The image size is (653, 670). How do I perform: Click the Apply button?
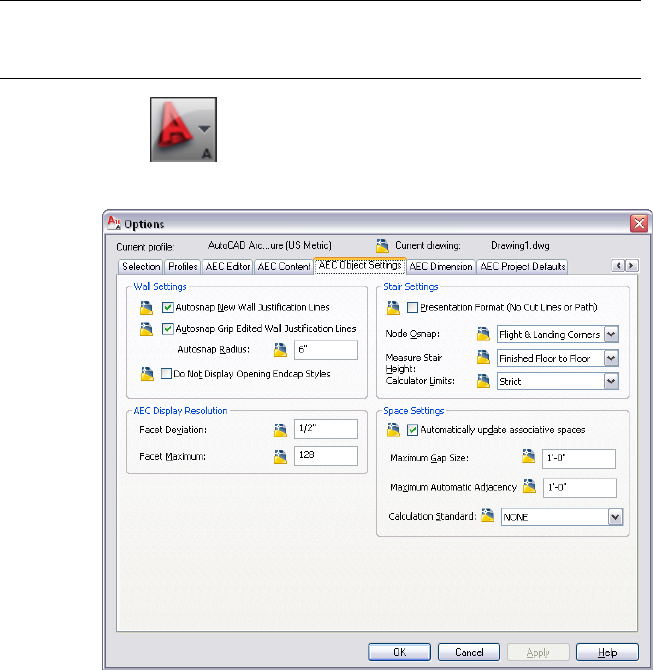point(538,652)
